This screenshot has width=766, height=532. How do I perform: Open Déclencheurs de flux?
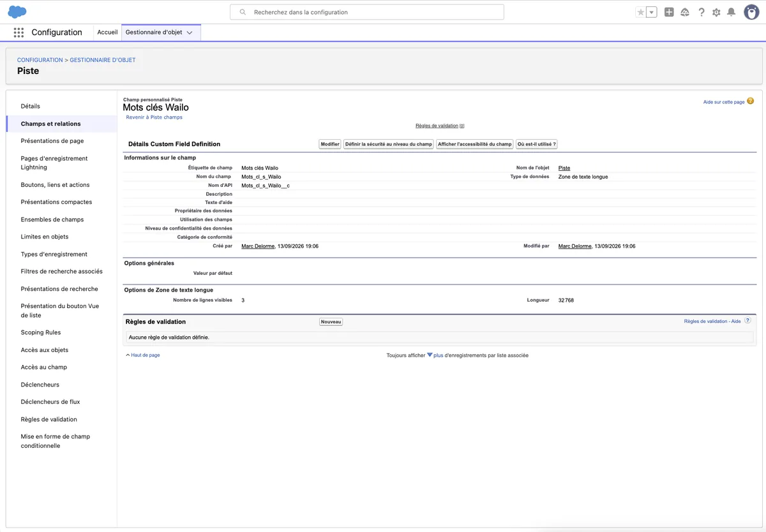[x=50, y=402]
